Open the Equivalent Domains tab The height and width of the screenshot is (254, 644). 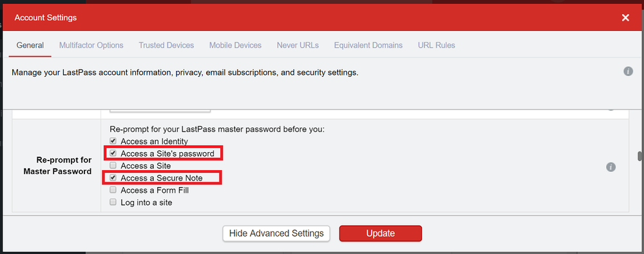coord(368,45)
